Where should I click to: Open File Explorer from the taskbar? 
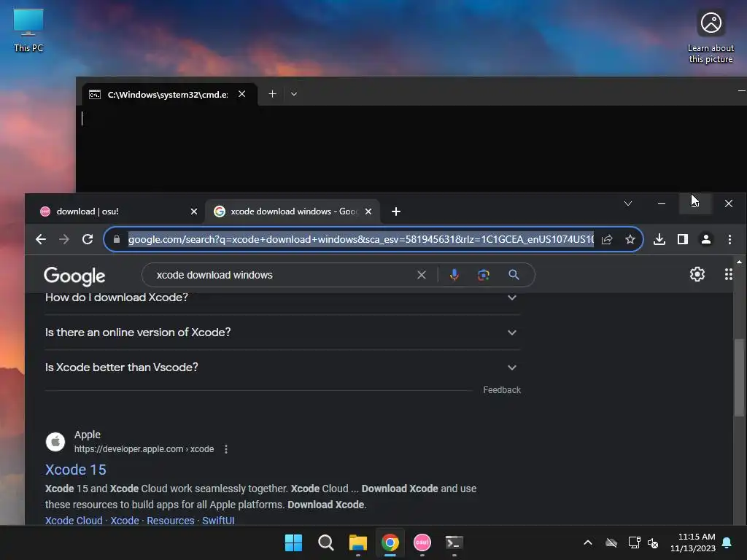click(357, 542)
